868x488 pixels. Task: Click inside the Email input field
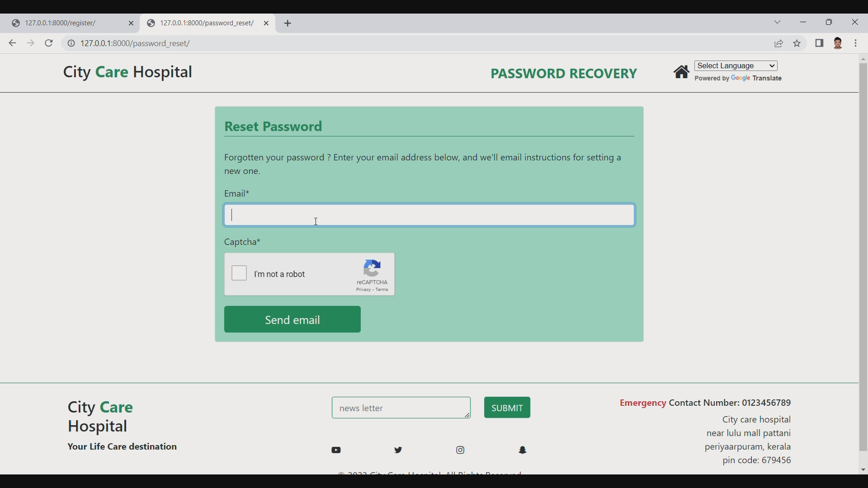[x=429, y=215]
